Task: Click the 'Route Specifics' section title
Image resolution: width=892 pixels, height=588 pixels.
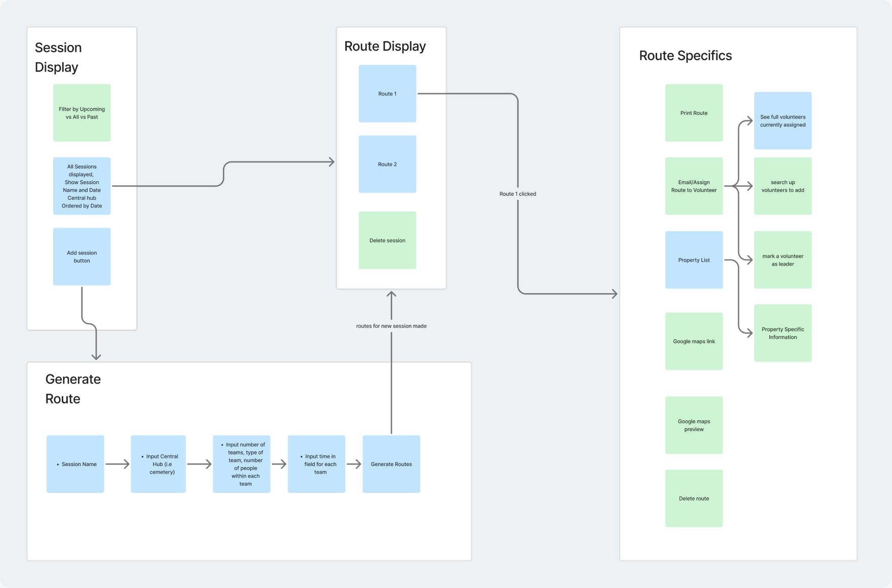Action: (685, 56)
